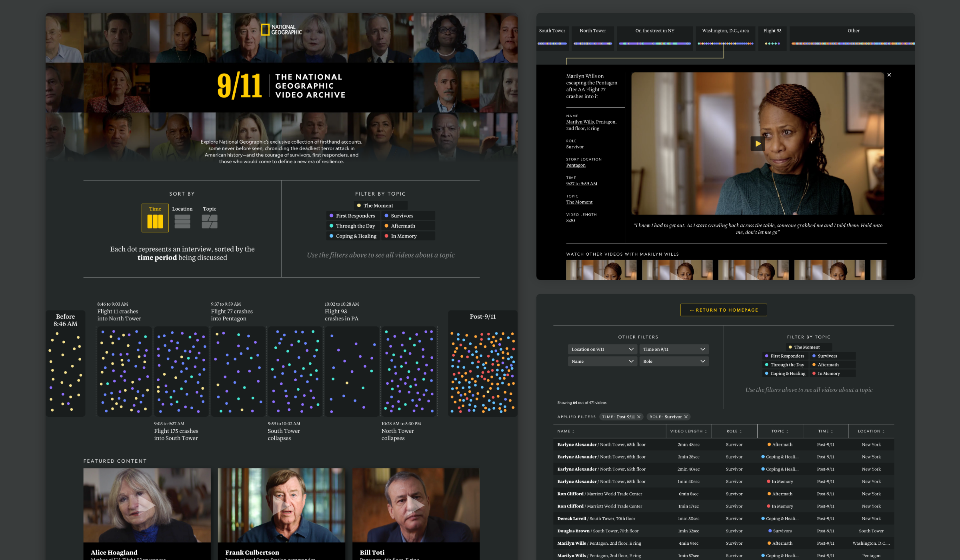Image resolution: width=960 pixels, height=560 pixels.
Task: Follow The Moment topic link
Action: click(579, 202)
